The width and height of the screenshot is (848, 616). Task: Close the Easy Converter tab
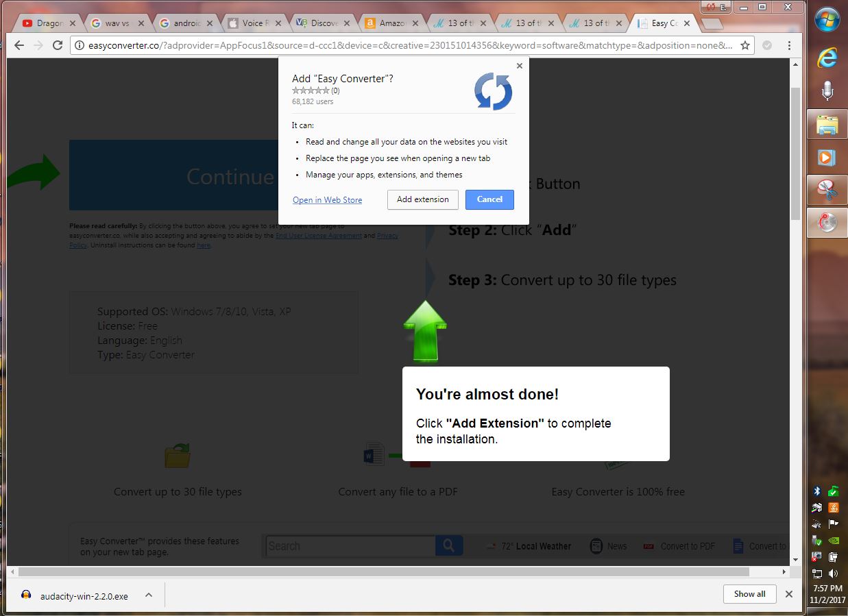tap(688, 23)
